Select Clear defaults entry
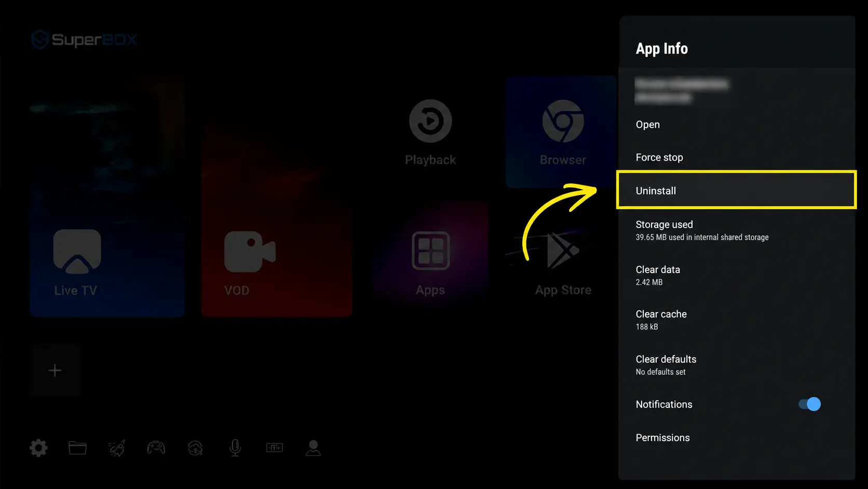Viewport: 868px width, 489px height. tap(737, 365)
